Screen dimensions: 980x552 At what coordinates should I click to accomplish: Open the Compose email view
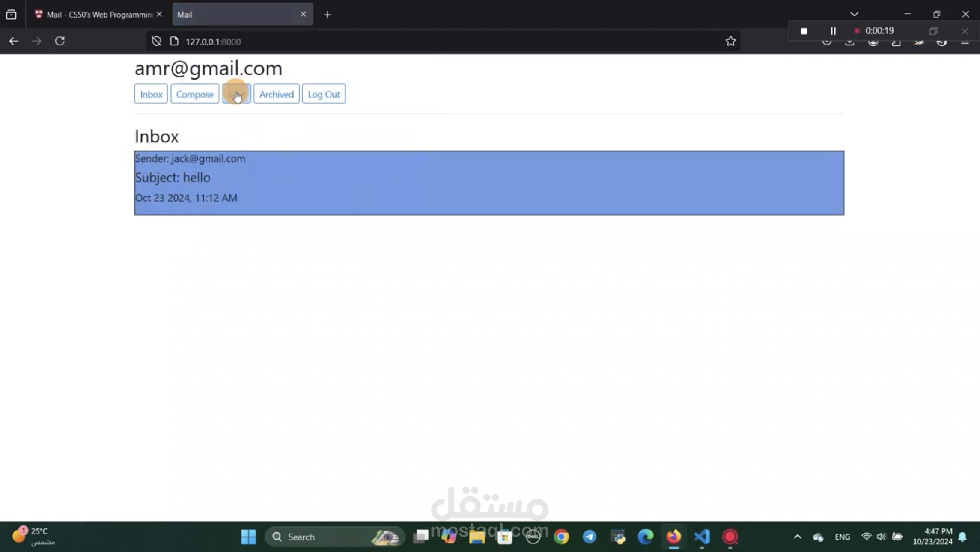pyautogui.click(x=194, y=93)
